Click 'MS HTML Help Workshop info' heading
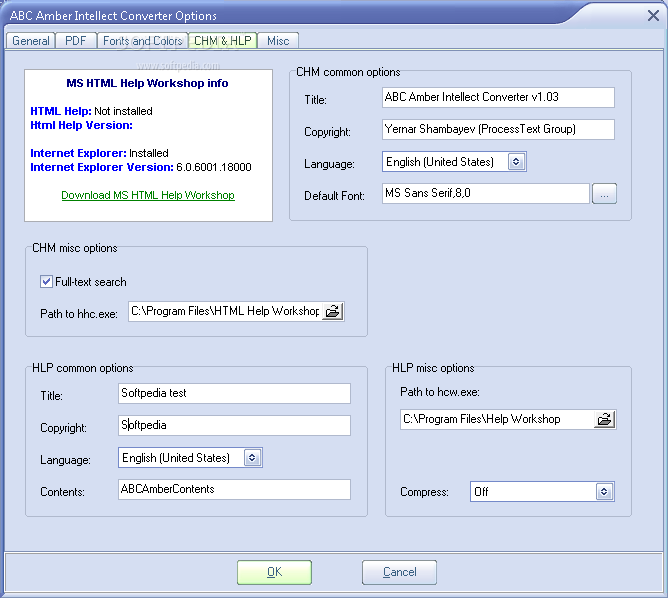The width and height of the screenshot is (668, 598). (147, 83)
